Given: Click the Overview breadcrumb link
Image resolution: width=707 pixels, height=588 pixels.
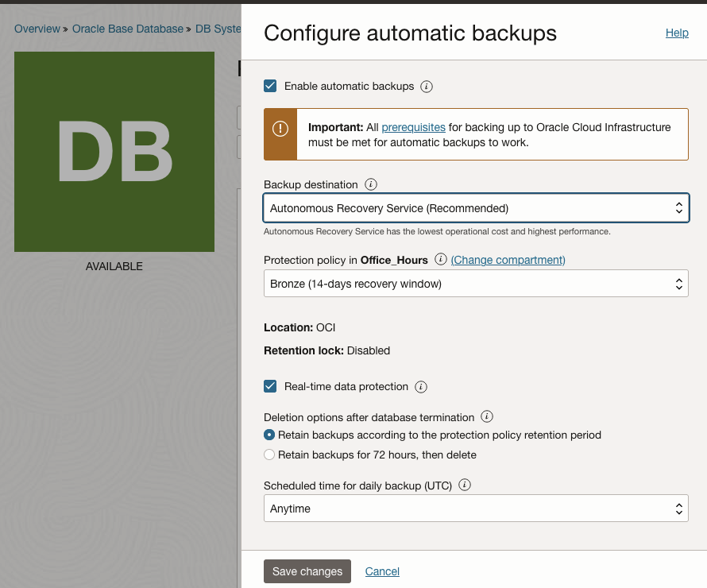Looking at the screenshot, I should 37,29.
